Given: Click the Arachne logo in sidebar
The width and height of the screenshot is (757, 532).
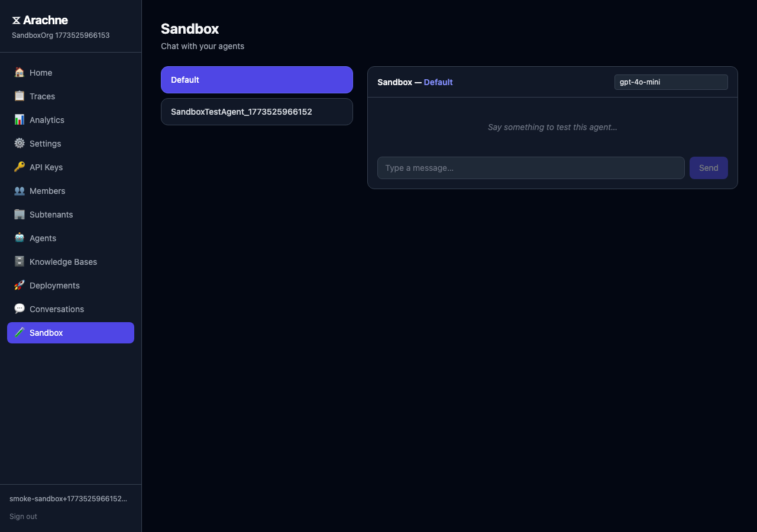Looking at the screenshot, I should point(40,21).
